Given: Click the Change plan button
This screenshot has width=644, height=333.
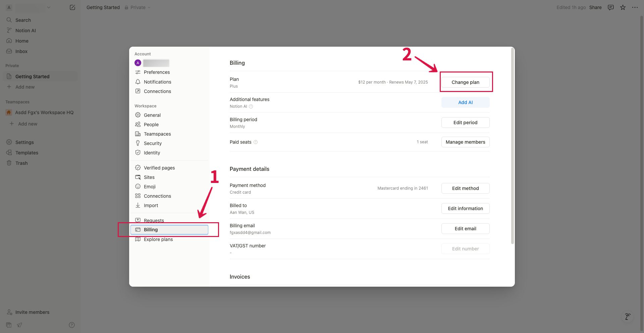Looking at the screenshot, I should pos(465,82).
